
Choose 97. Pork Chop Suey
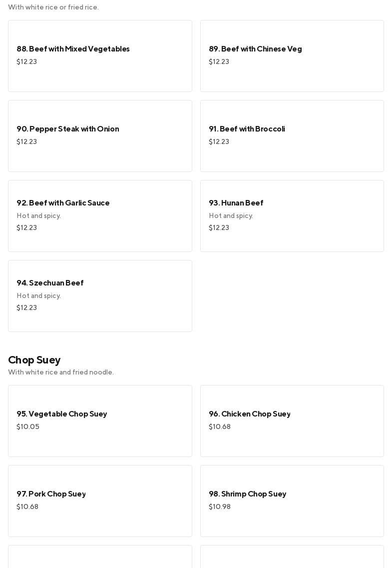100,501
